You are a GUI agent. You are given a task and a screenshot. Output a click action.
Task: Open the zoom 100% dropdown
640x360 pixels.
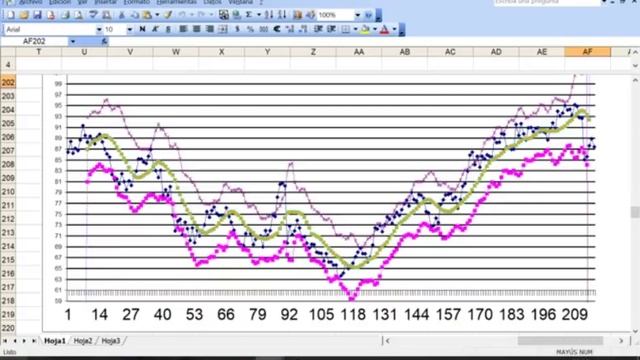click(x=358, y=15)
